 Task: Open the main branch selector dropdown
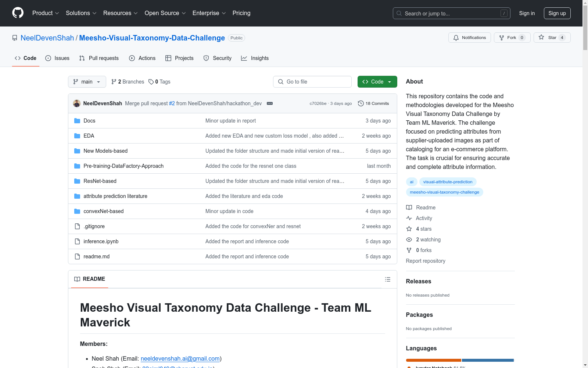pos(87,82)
